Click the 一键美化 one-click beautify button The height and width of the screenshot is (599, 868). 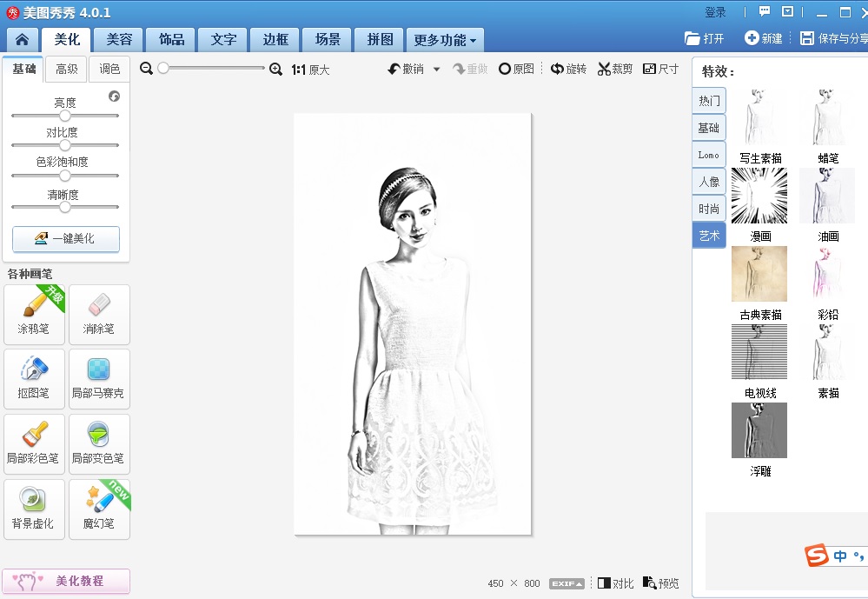(66, 239)
